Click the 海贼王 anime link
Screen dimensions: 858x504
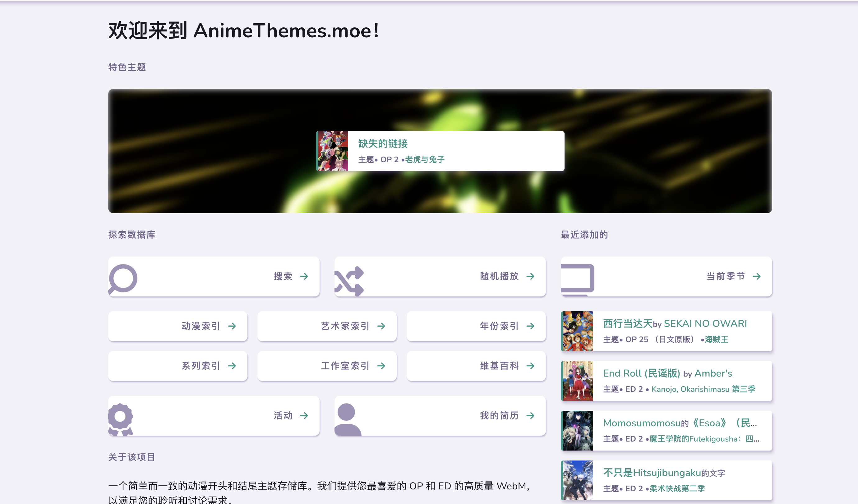tap(716, 339)
